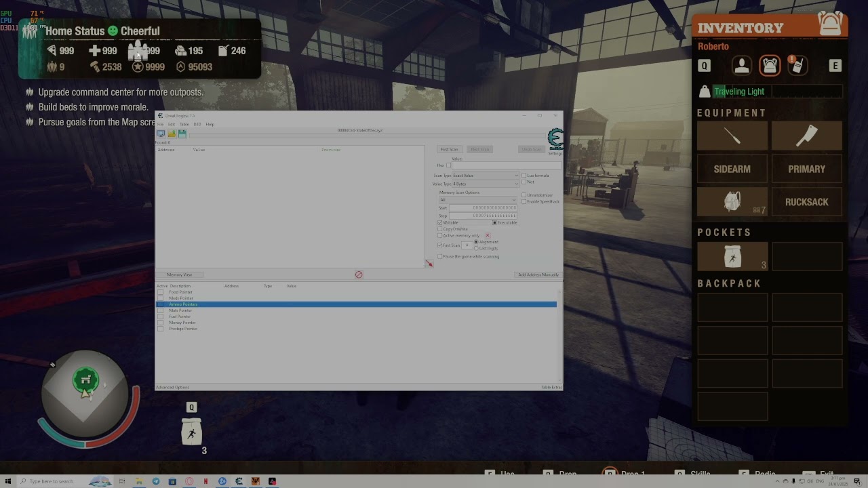The image size is (868, 488).
Task: Select the Last Digits radio button
Action: [x=476, y=248]
